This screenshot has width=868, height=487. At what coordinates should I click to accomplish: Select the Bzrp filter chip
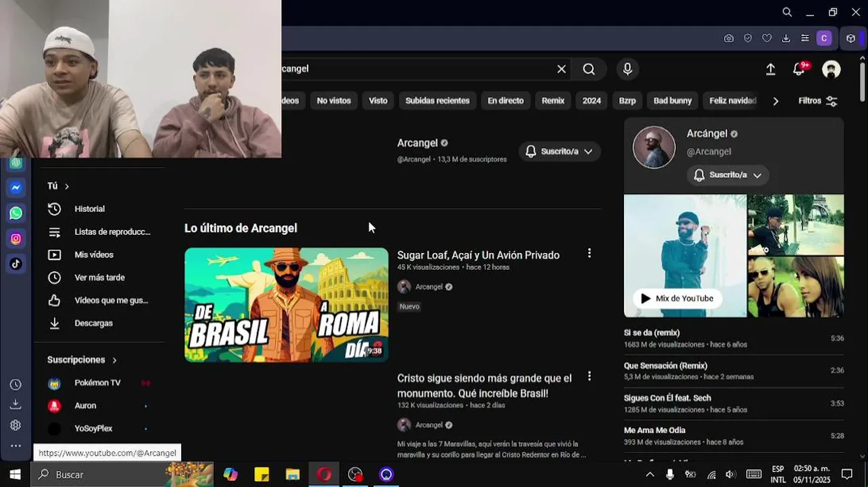tap(627, 101)
